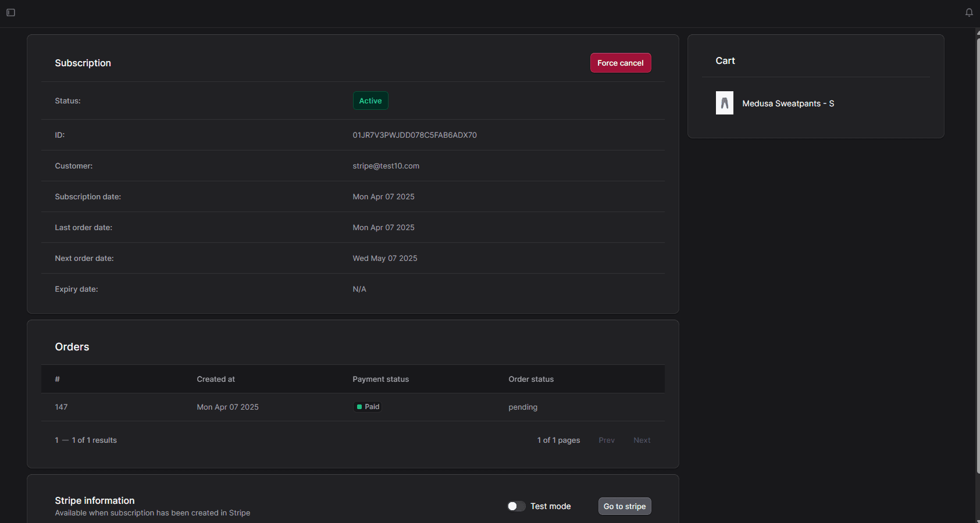Select the subscription ID value
The height and width of the screenshot is (523, 980).
[x=414, y=135]
